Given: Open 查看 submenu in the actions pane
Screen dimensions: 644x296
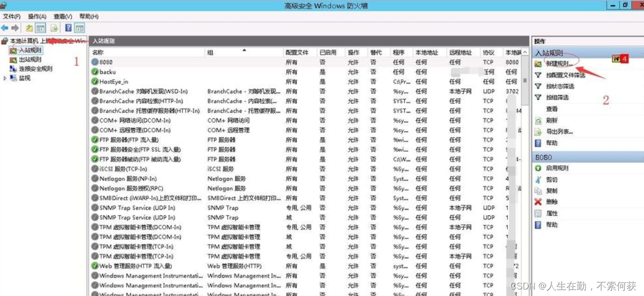Looking at the screenshot, I should [x=552, y=109].
